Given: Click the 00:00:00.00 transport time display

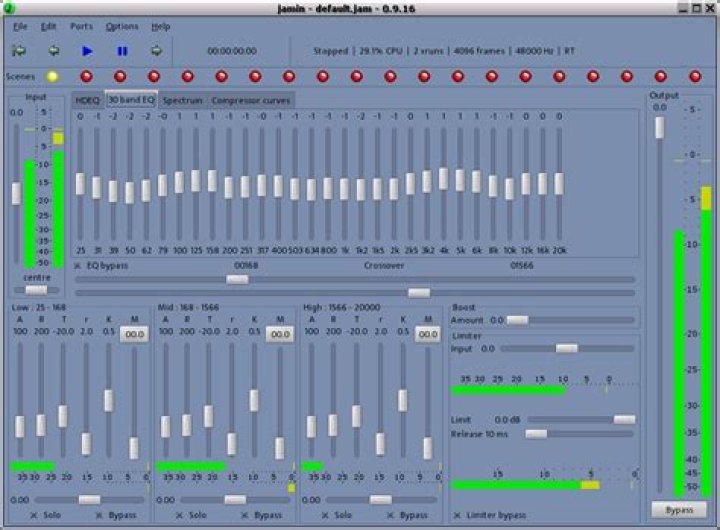Looking at the screenshot, I should 232,51.
